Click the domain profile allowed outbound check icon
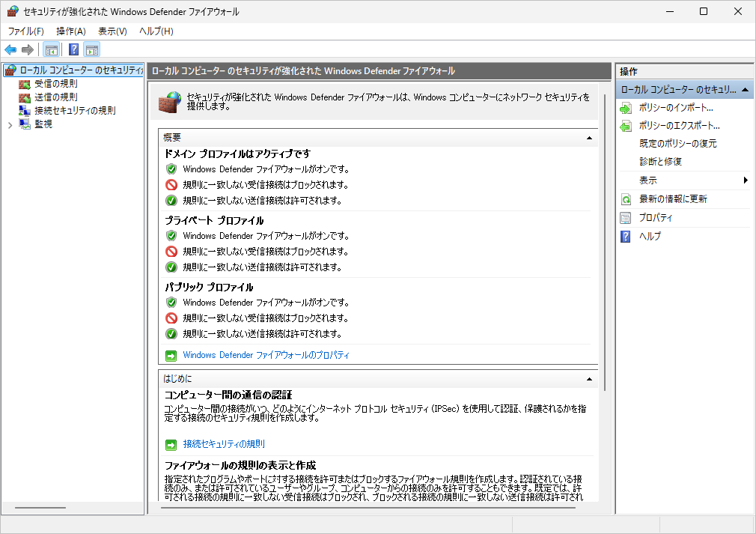756x534 pixels. (171, 200)
